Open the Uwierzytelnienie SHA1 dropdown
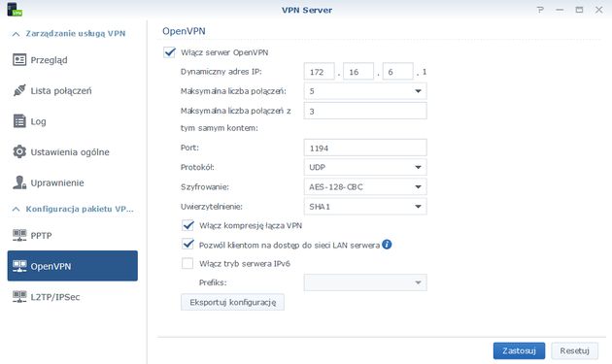The image size is (612, 364). tap(365, 207)
